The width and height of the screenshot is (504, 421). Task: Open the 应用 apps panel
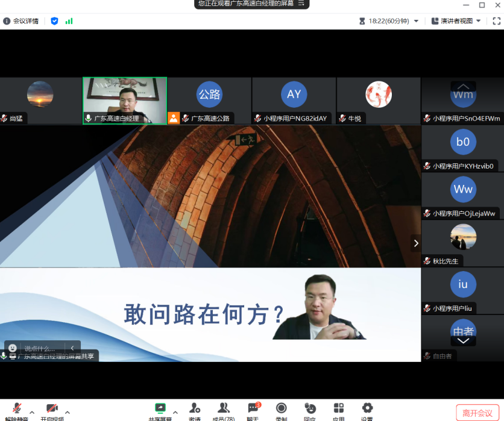point(338,411)
